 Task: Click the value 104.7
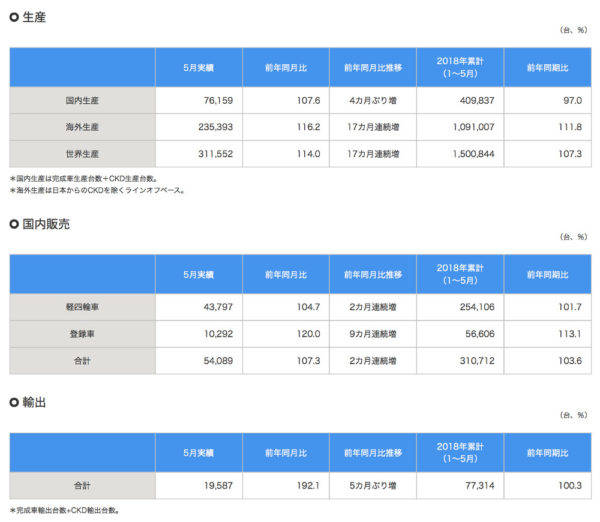(308, 307)
